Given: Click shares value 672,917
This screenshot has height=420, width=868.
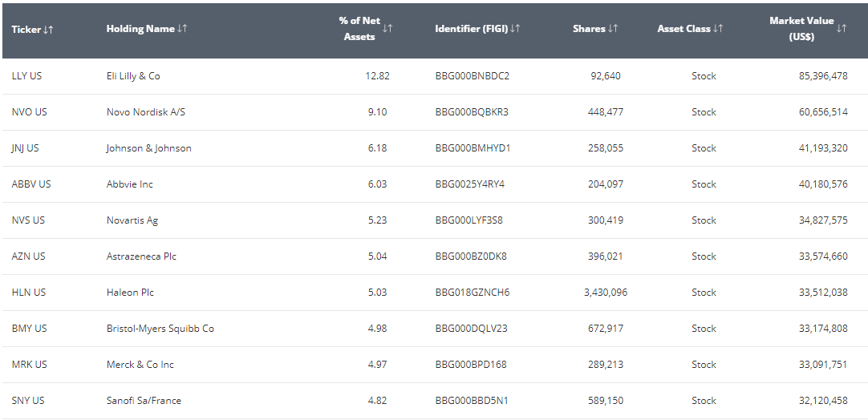Looking at the screenshot, I should pos(606,328).
